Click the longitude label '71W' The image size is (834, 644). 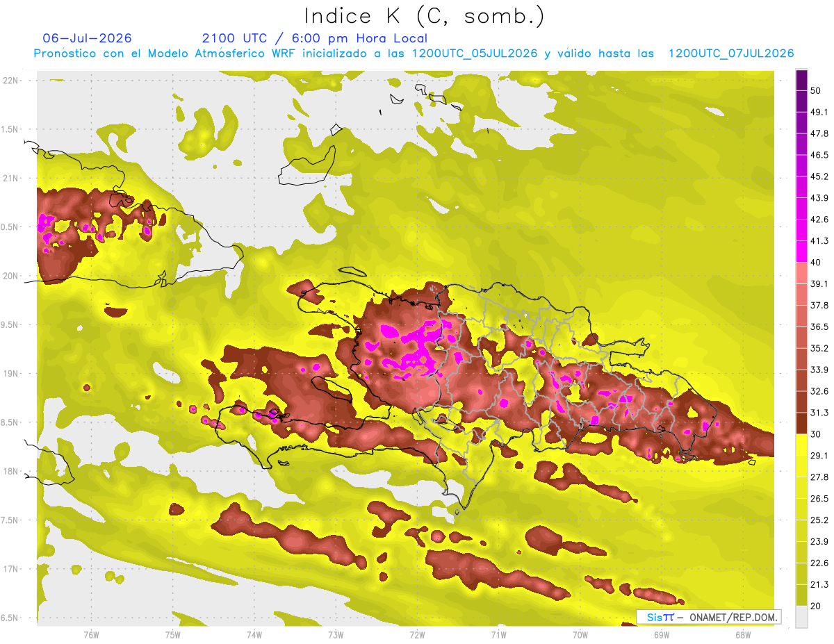pyautogui.click(x=498, y=635)
